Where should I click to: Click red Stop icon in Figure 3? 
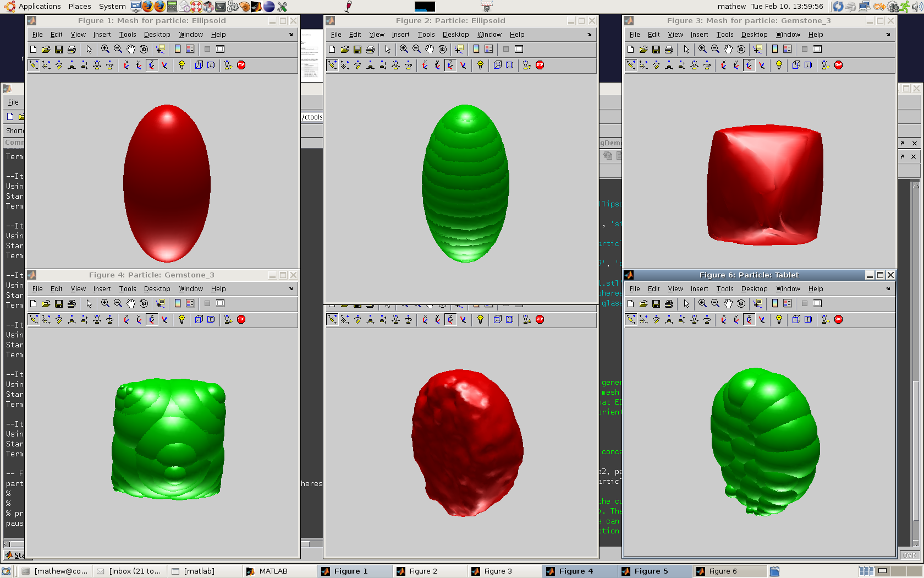pos(838,65)
